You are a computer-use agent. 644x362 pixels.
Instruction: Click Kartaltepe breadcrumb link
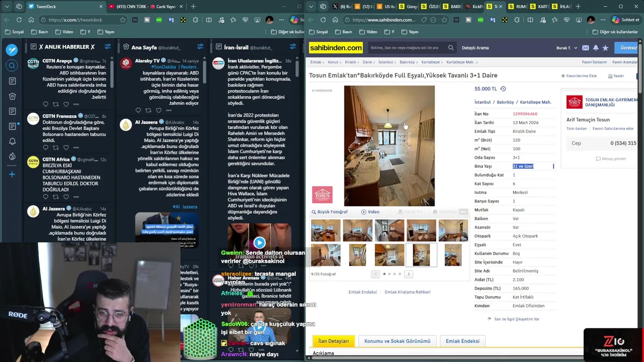tap(431, 62)
